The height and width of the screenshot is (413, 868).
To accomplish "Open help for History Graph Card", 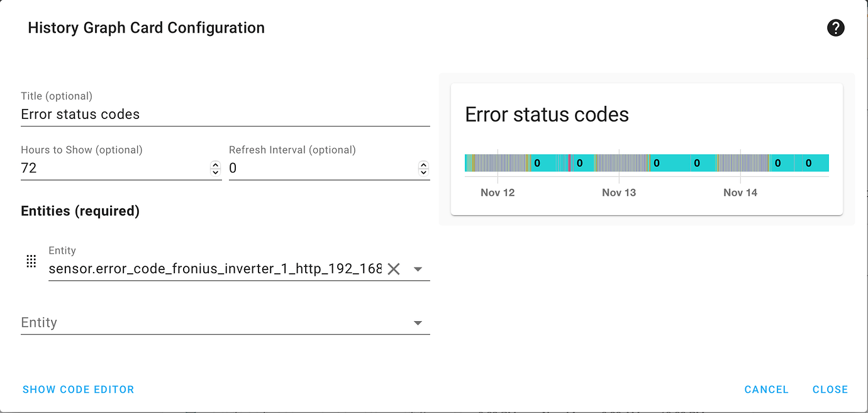I will [835, 28].
